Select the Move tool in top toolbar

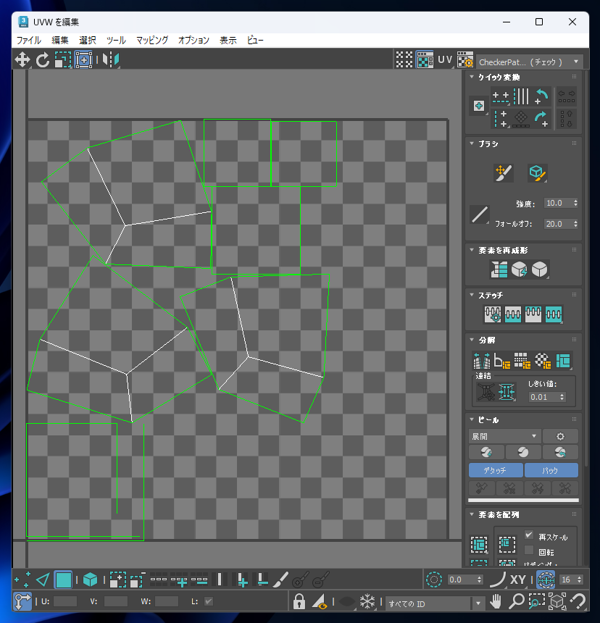[x=22, y=60]
